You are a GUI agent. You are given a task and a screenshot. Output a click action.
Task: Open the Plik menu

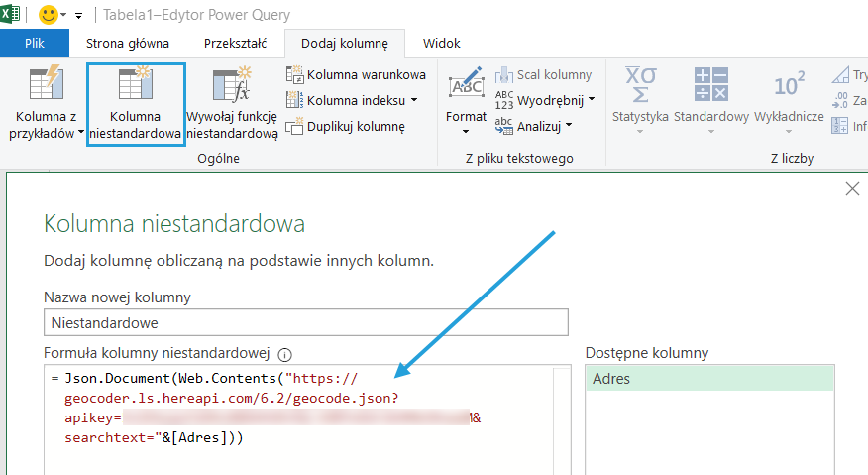click(35, 43)
